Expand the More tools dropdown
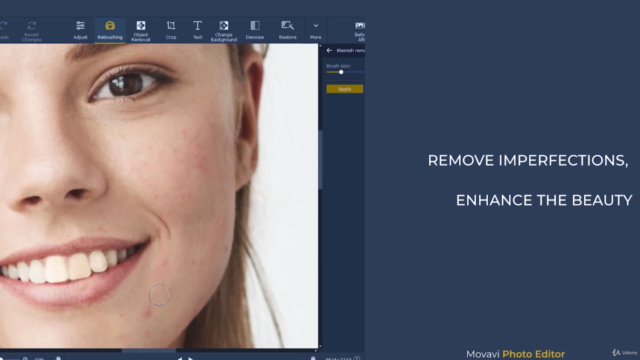Image resolution: width=640 pixels, height=360 pixels. (316, 30)
